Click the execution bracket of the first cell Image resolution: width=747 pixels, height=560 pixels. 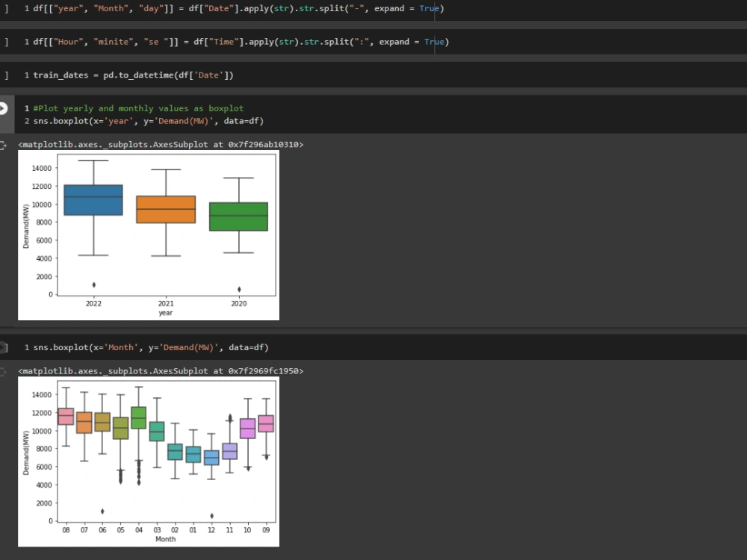6,8
